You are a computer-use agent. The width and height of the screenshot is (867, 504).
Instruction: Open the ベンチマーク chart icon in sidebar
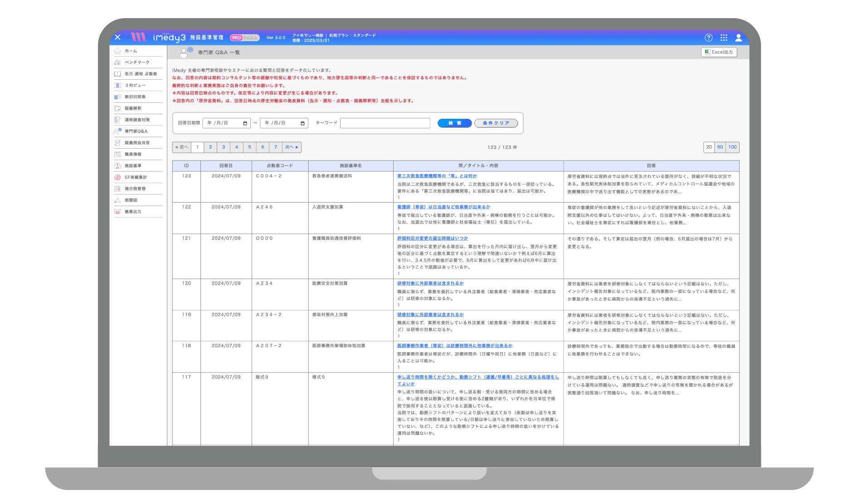pyautogui.click(x=117, y=63)
